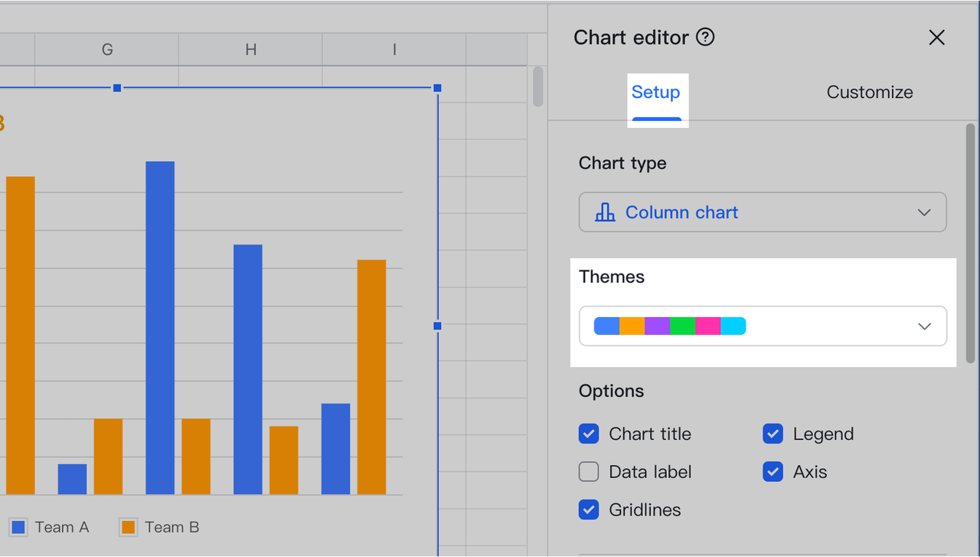980x557 pixels.
Task: Toggle the Axis checkbox
Action: 773,471
